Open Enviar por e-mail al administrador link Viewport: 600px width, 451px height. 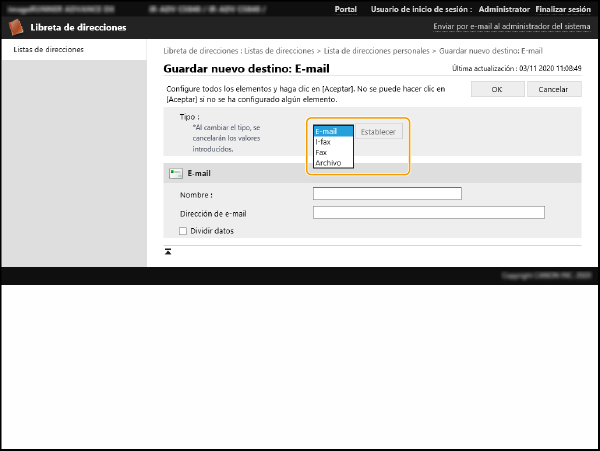point(511,27)
